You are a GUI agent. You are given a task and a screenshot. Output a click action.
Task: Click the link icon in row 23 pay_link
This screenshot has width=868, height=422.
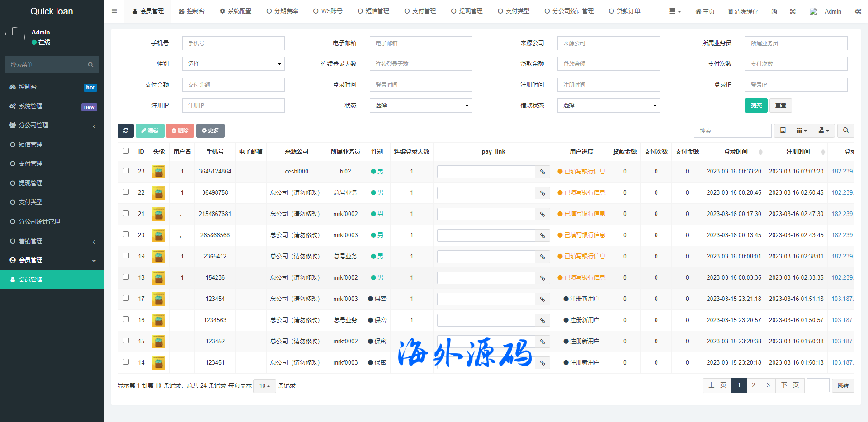click(542, 172)
